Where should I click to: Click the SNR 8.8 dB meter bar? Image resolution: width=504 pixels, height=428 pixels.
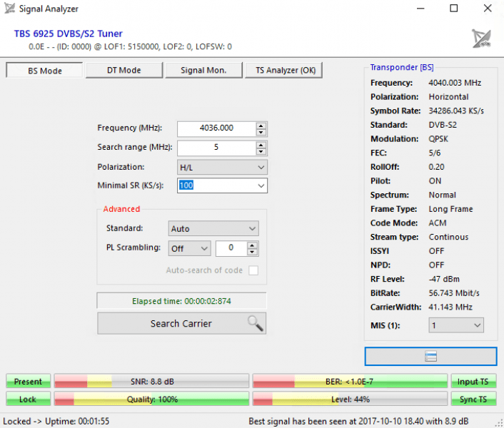(151, 382)
